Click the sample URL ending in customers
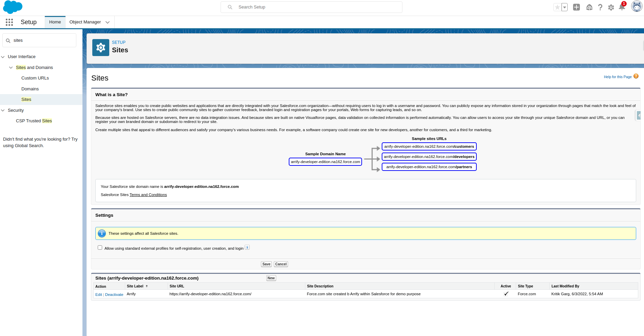 (429, 146)
